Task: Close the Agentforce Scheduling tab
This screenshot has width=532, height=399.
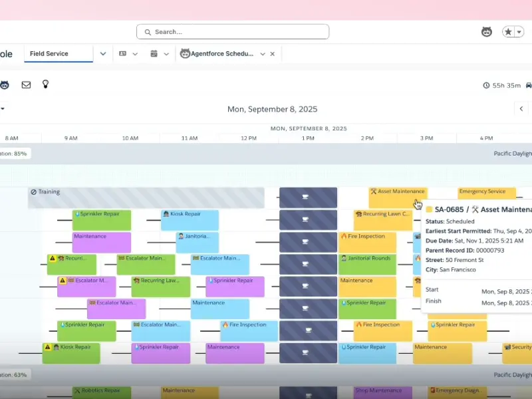Action: (x=273, y=54)
